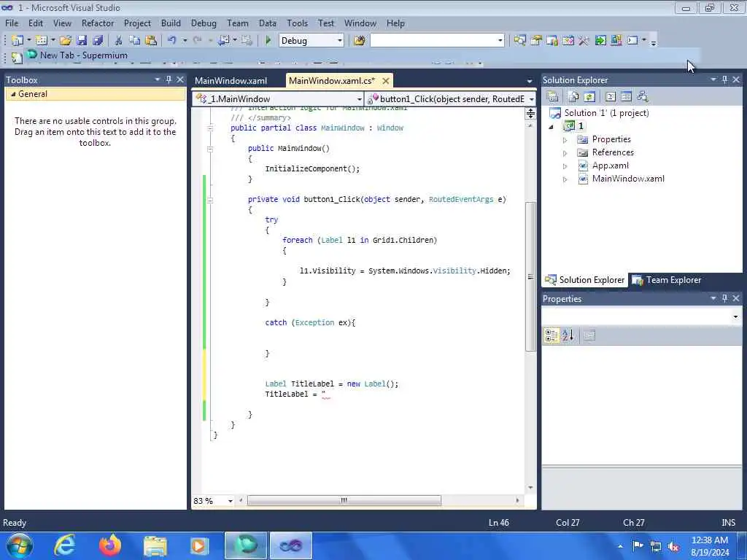The width and height of the screenshot is (747, 560).
Task: Launch Internet Explorer from the taskbar
Action: click(x=64, y=545)
